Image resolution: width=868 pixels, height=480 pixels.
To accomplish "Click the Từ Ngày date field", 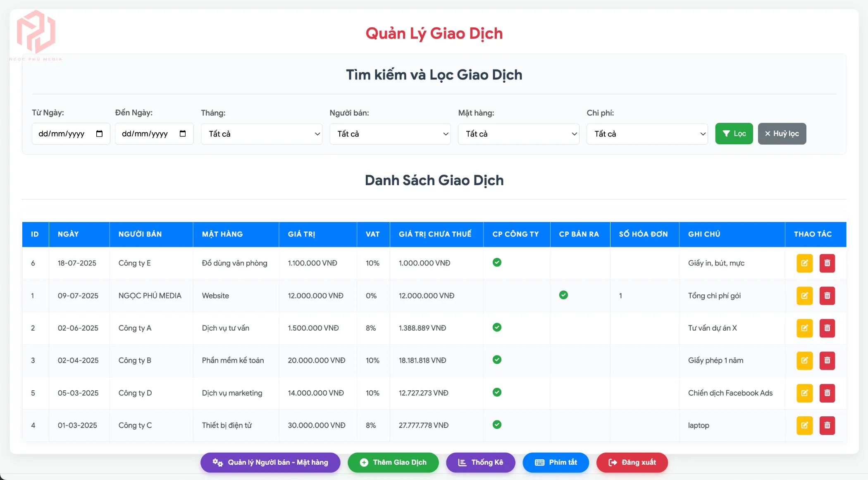I will [x=71, y=134].
